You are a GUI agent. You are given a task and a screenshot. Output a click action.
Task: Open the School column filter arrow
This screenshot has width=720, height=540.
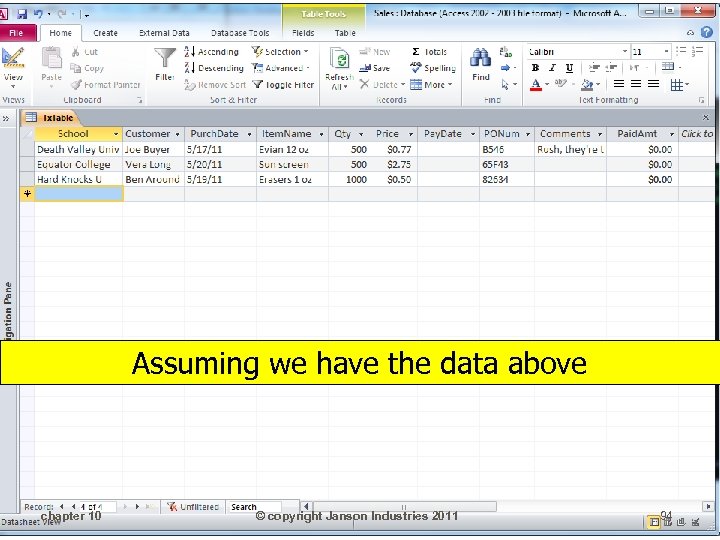[116, 134]
